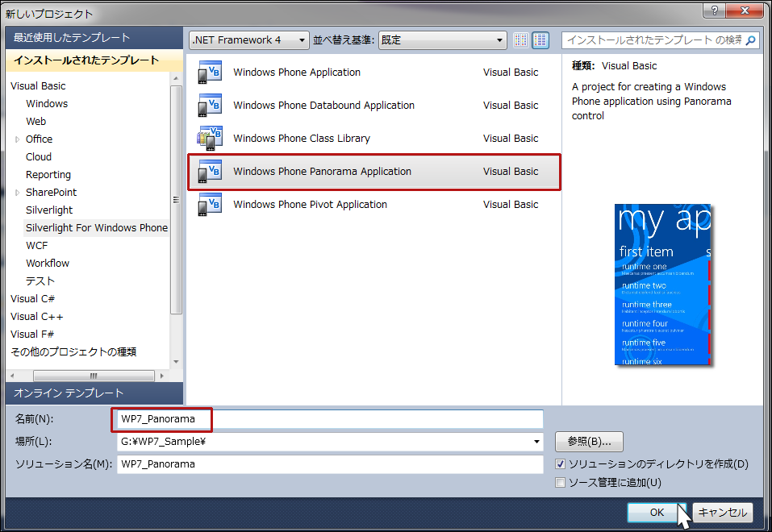Click Visual Basic label of Panorama row

tap(511, 171)
